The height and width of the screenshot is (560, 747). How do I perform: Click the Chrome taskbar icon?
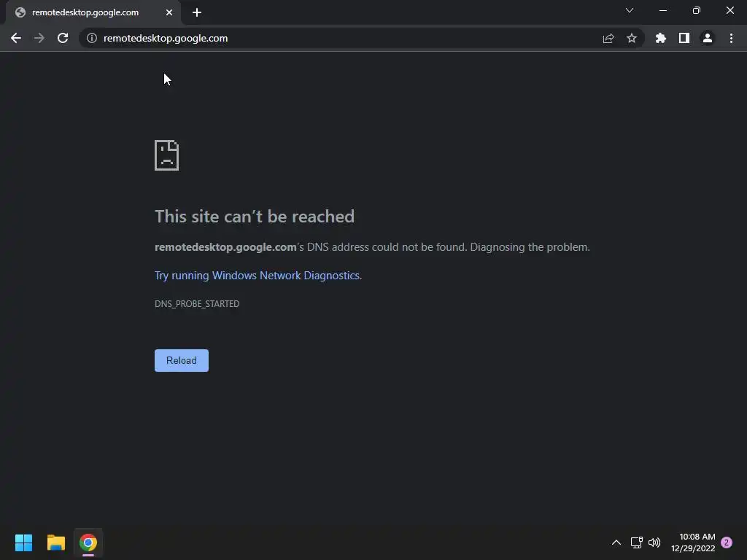(88, 542)
